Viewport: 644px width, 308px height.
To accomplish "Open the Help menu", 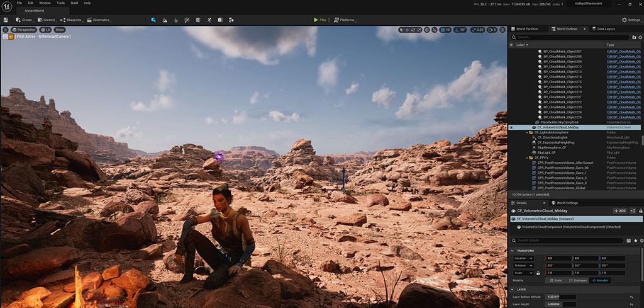I will 87,3.
